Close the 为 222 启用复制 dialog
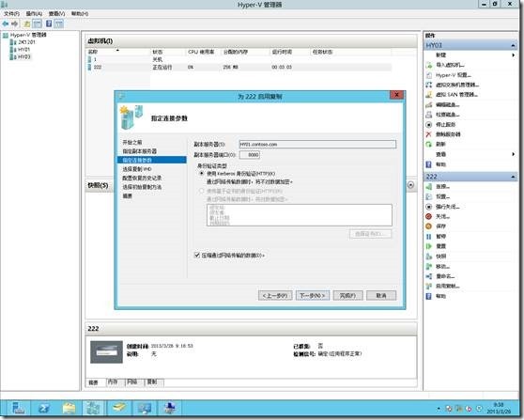The width and height of the screenshot is (524, 420). [x=396, y=95]
